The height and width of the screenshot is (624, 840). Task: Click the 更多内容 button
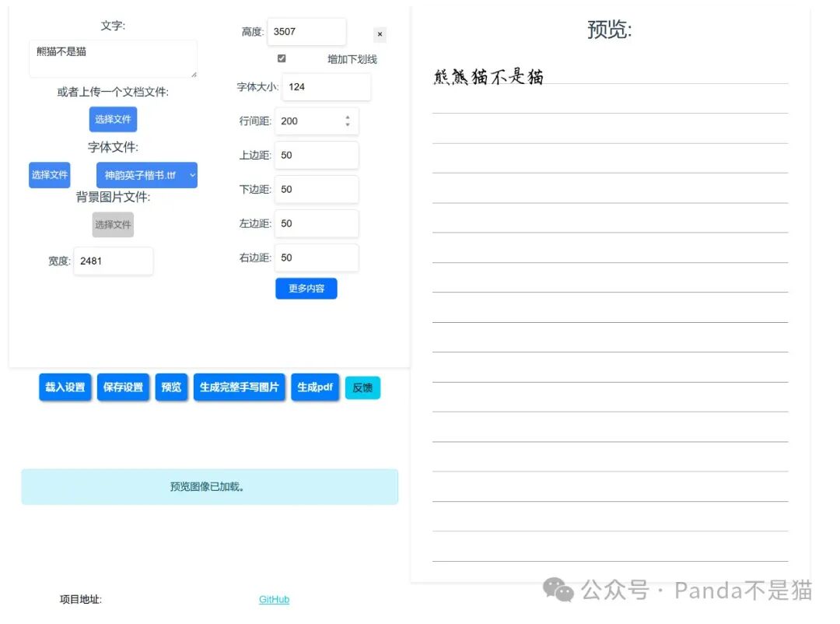(306, 289)
